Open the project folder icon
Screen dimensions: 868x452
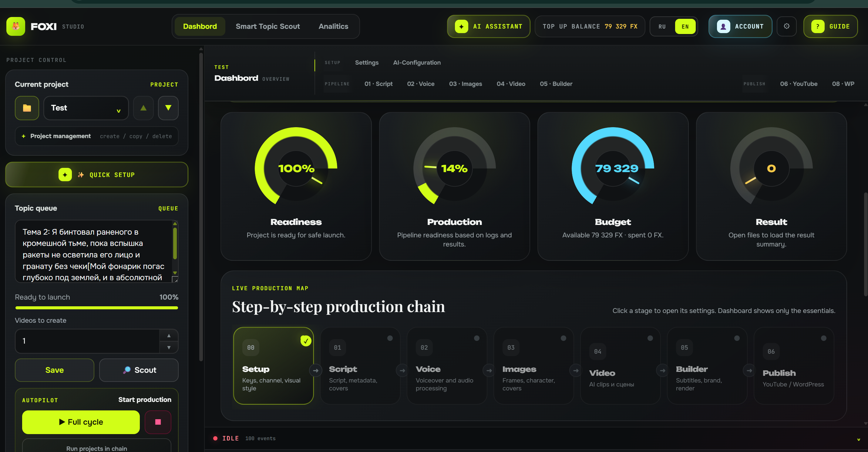point(27,108)
